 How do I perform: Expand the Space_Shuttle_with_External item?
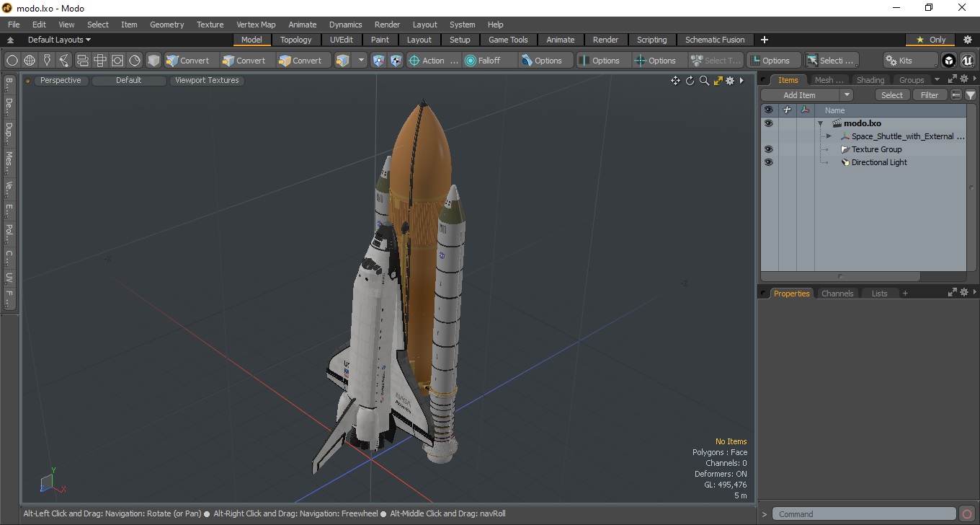[x=829, y=136]
